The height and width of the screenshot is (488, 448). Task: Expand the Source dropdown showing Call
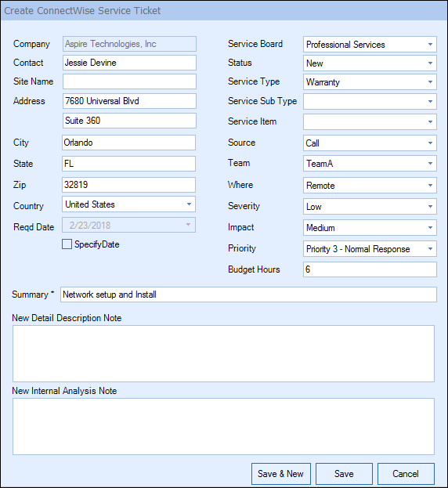pos(370,143)
